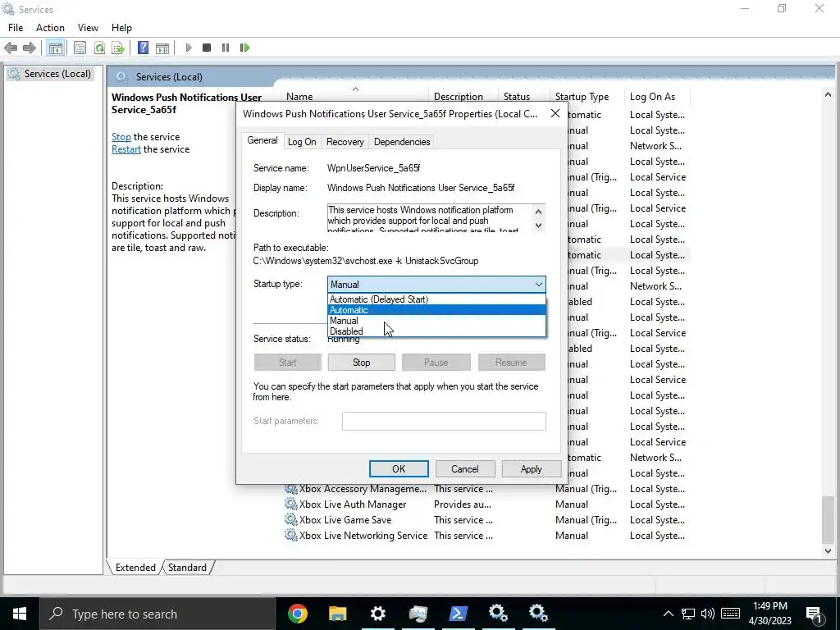Click OK in the properties dialog

click(399, 468)
